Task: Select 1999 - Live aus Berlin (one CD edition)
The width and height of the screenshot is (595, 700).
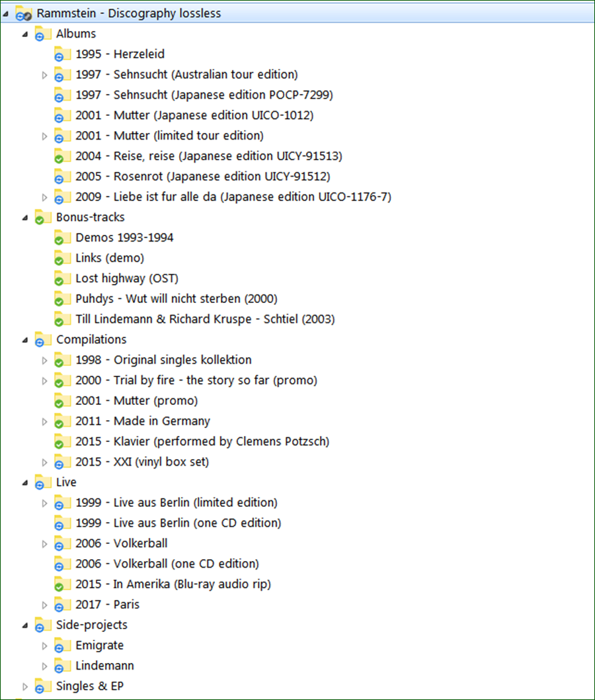Action: pyautogui.click(x=178, y=523)
